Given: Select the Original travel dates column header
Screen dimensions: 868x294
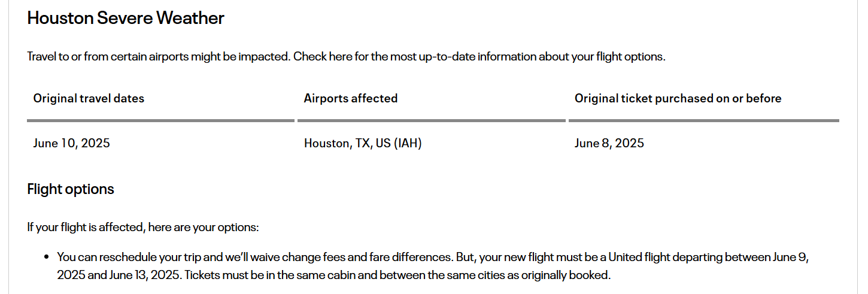Looking at the screenshot, I should coord(89,98).
